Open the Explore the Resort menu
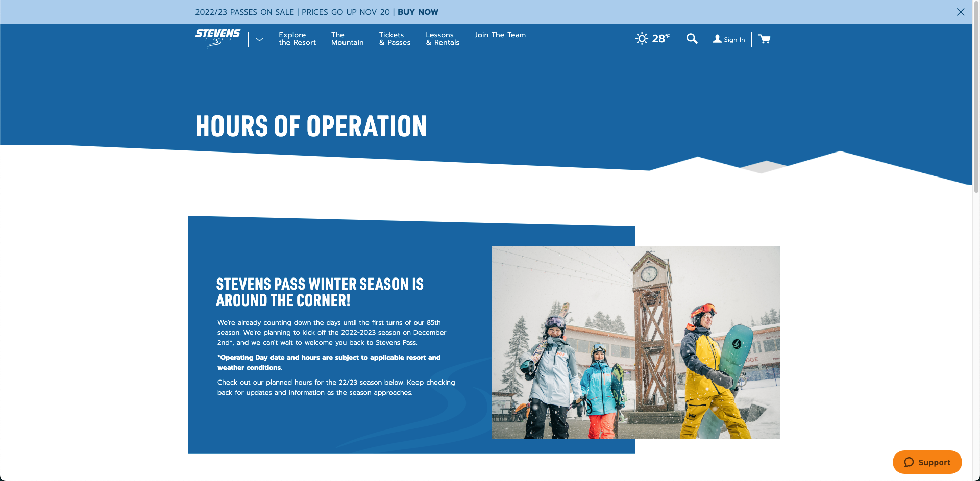This screenshot has width=980, height=481. pos(297,39)
